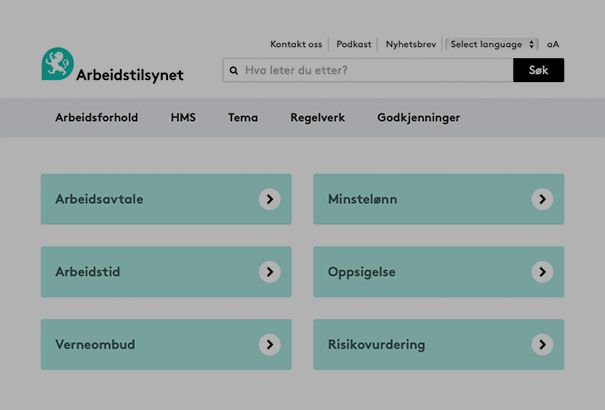Click the arrow icon on Risikovurdering card
The image size is (605, 410).
coord(542,344)
